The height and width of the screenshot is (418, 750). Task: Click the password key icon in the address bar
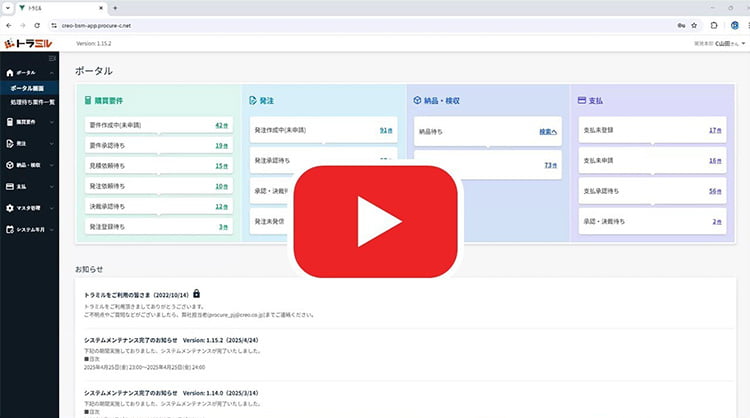pyautogui.click(x=681, y=25)
